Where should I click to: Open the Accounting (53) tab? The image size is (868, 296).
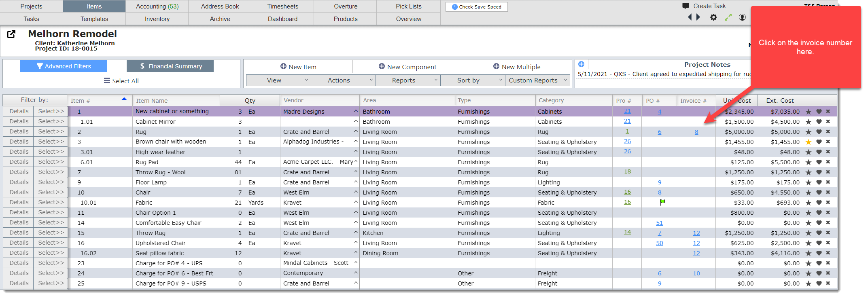tap(157, 6)
